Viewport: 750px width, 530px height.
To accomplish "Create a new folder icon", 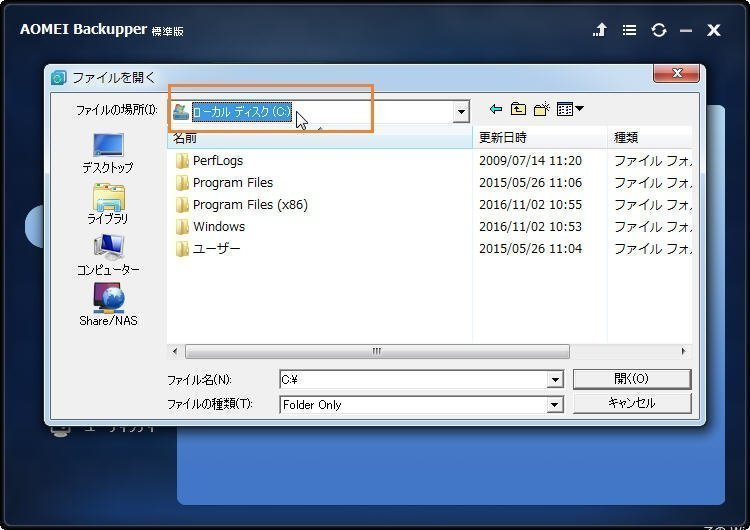I will point(541,109).
